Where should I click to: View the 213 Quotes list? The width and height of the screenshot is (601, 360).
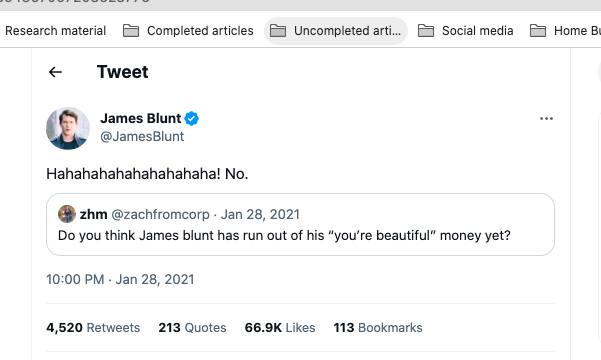pyautogui.click(x=192, y=328)
